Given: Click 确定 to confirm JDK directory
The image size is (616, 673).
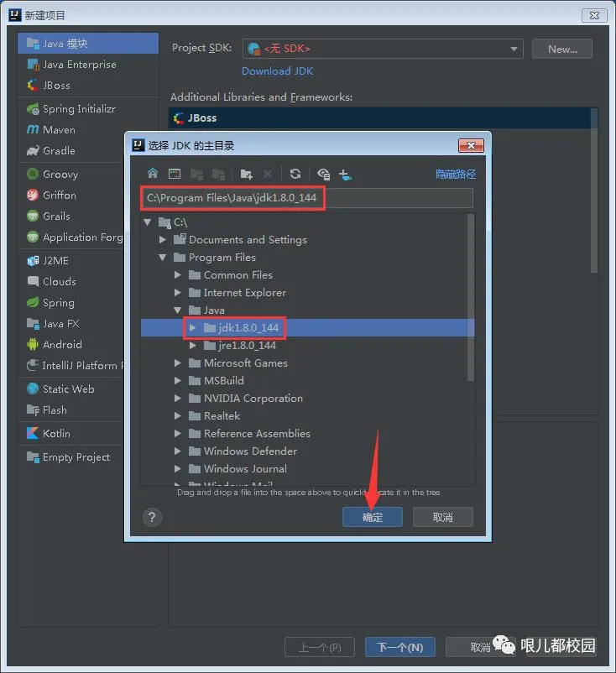Looking at the screenshot, I should [x=372, y=517].
